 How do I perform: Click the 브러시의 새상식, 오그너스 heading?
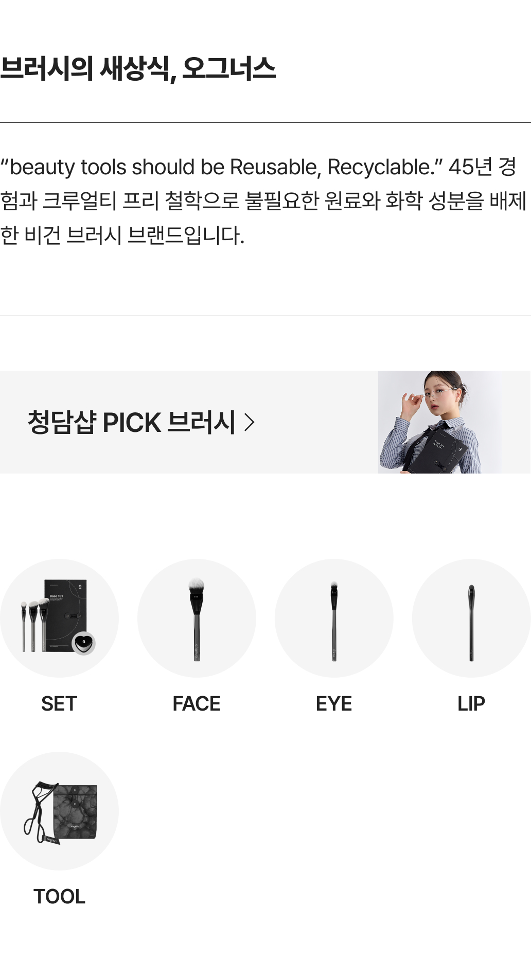coord(138,68)
